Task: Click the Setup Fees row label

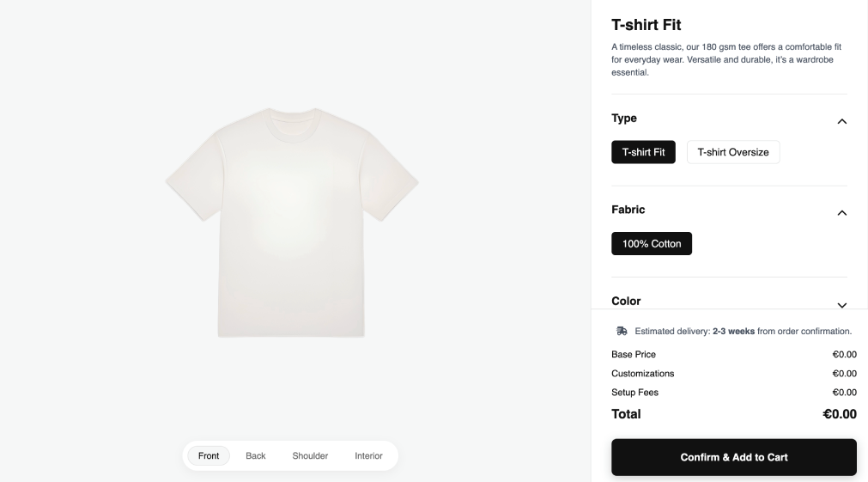Action: 634,393
